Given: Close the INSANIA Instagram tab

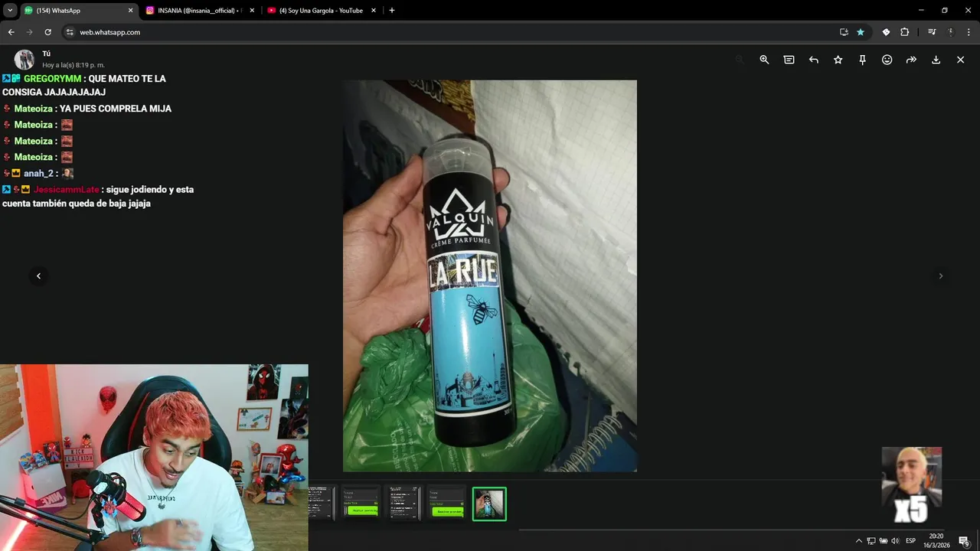Looking at the screenshot, I should pyautogui.click(x=252, y=11).
